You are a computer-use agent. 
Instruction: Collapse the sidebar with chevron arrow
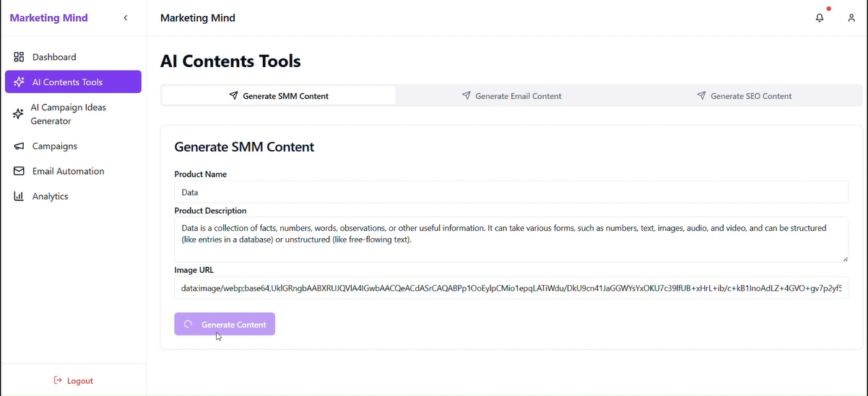[126, 18]
